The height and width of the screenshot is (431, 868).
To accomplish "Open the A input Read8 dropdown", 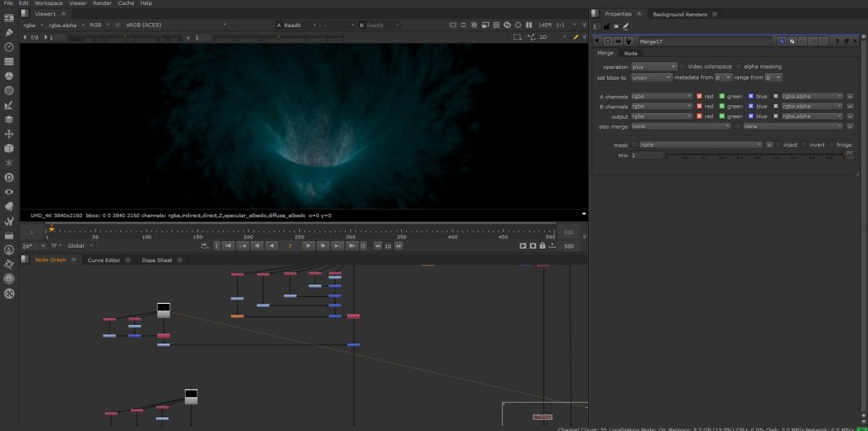I will tap(301, 25).
